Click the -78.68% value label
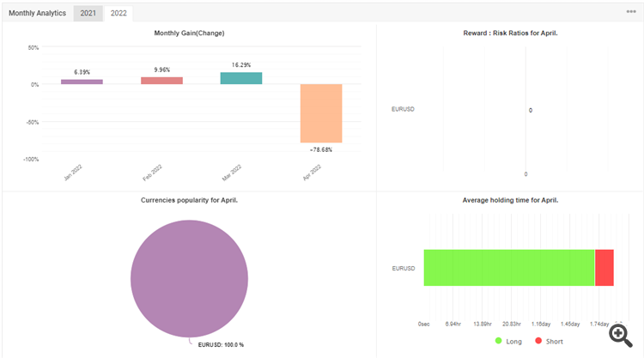644x358 pixels. 321,150
